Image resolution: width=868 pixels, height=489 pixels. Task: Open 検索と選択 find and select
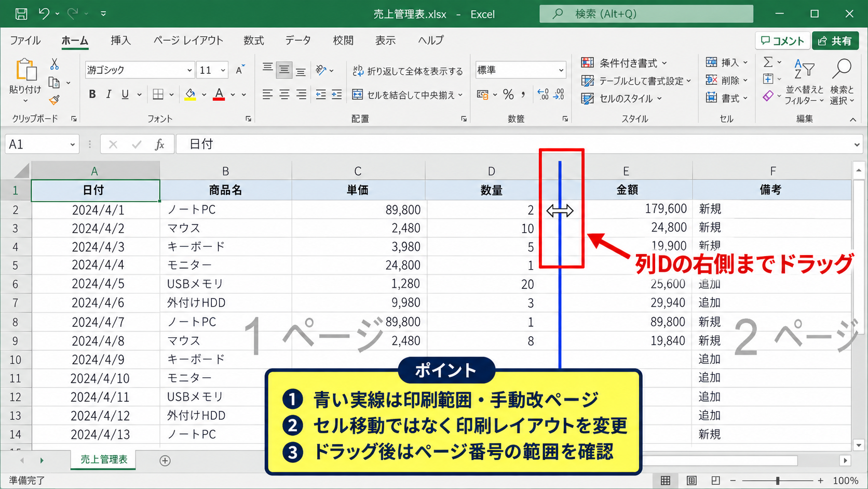point(842,81)
